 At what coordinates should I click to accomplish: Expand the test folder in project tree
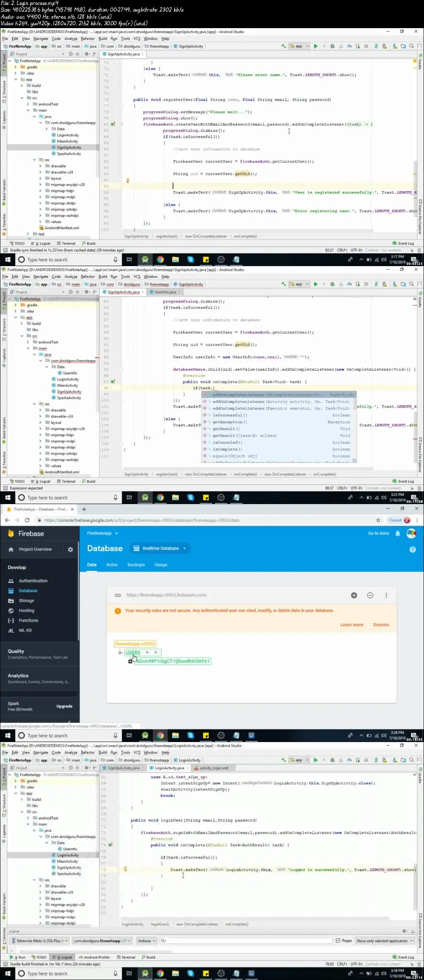[28, 234]
